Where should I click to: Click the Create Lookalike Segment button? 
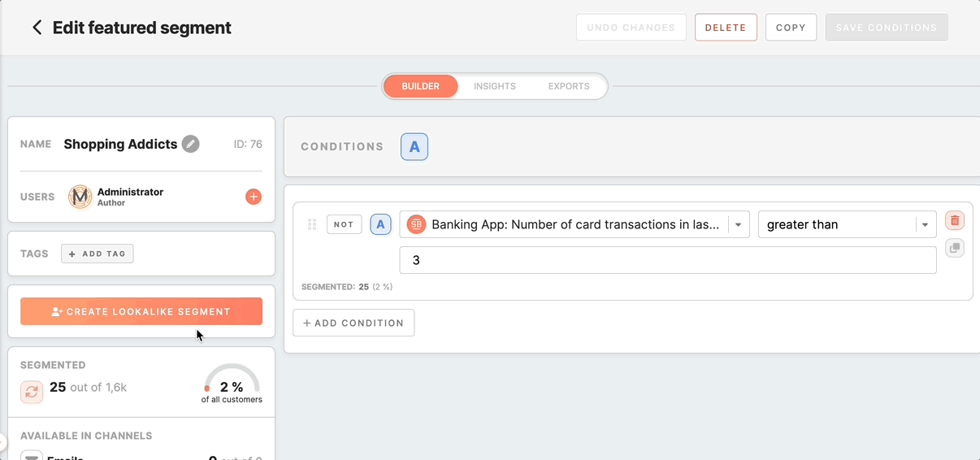point(141,311)
